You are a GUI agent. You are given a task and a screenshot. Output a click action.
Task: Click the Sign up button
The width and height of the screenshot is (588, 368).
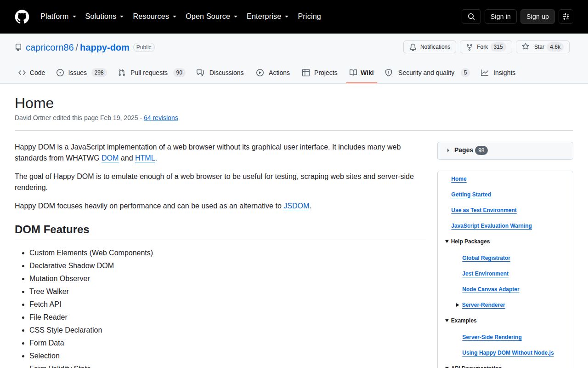click(537, 17)
